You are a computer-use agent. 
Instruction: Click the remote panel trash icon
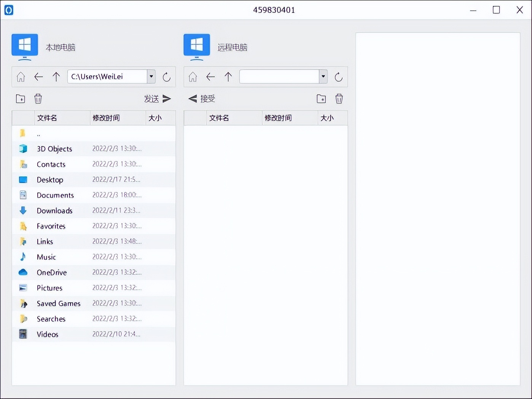point(339,99)
